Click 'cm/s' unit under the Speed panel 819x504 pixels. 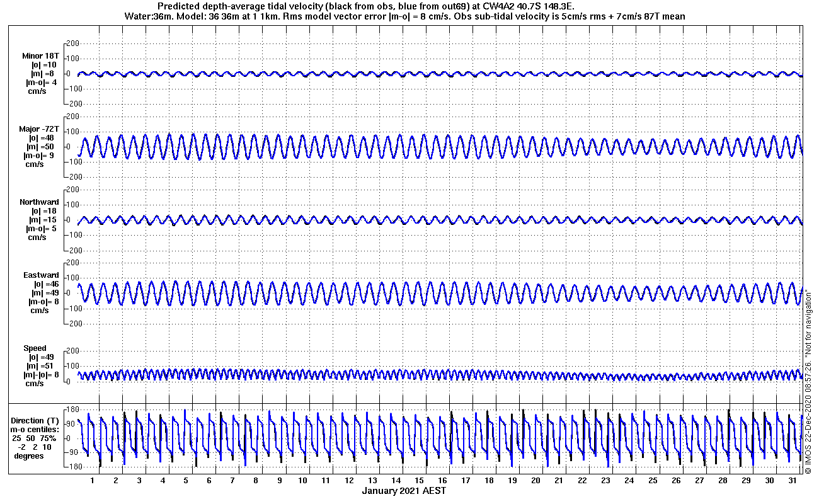tap(34, 384)
